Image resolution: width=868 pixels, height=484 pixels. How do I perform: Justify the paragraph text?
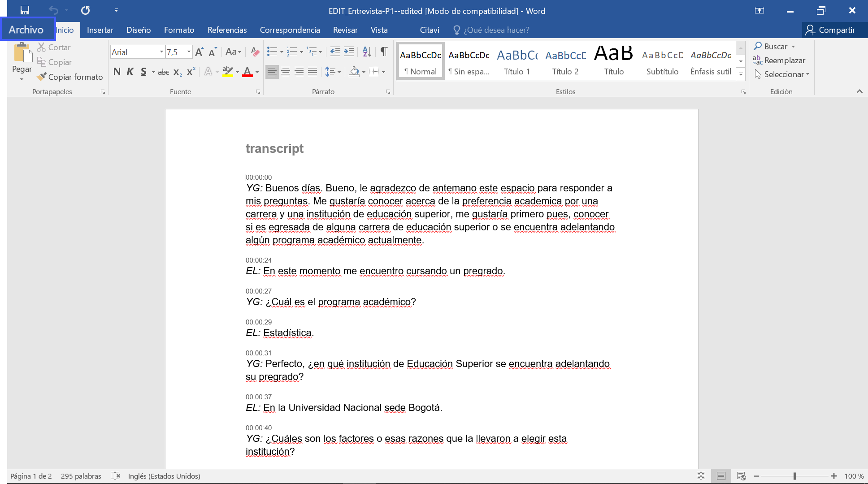312,72
